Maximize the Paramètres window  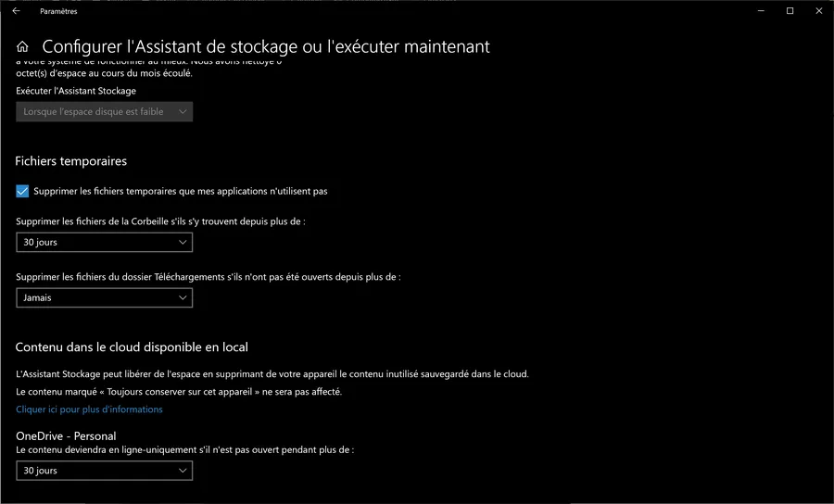point(790,10)
